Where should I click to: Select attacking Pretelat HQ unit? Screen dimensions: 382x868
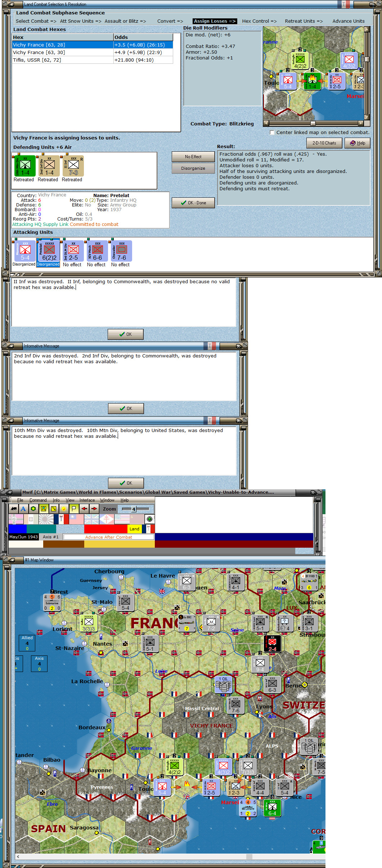click(49, 251)
